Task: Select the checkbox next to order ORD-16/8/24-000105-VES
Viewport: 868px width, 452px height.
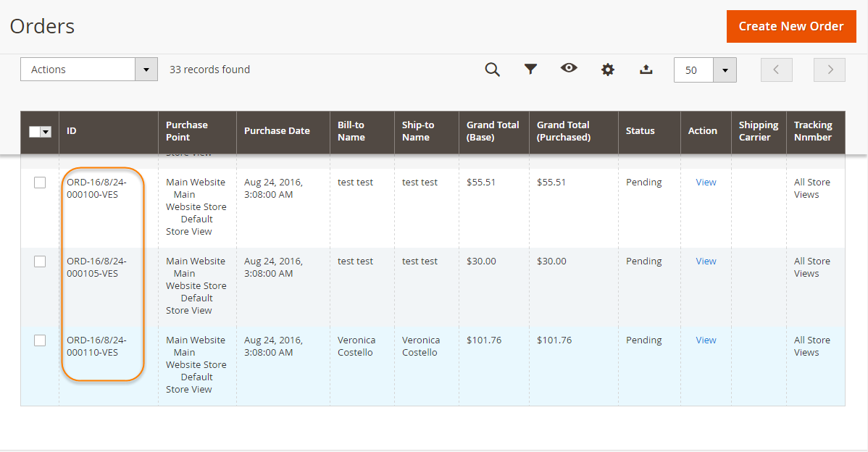Action: [40, 261]
